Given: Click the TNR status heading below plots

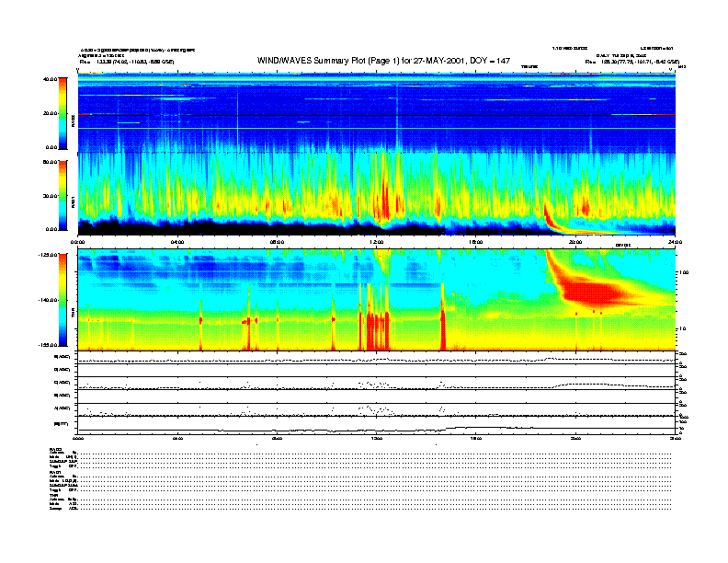Looking at the screenshot, I should pos(53,496).
